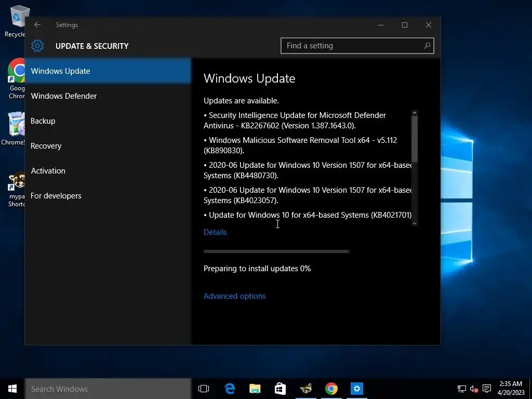Open the For developers section
This screenshot has width=532, height=399.
(x=108, y=196)
